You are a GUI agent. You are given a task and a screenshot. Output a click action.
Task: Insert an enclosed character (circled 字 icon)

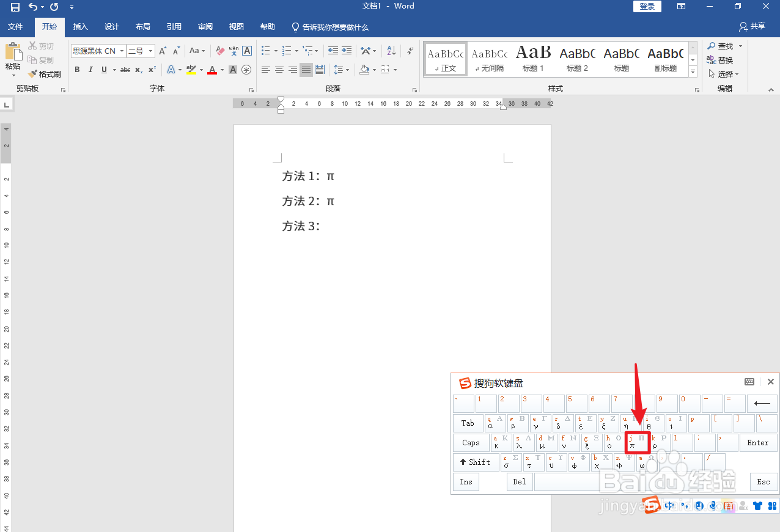click(246, 70)
